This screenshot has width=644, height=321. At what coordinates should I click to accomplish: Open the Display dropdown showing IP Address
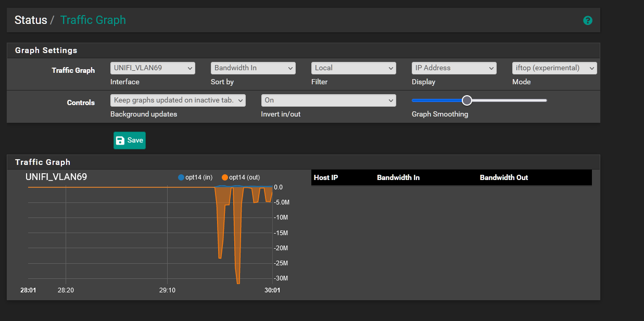[x=454, y=68]
